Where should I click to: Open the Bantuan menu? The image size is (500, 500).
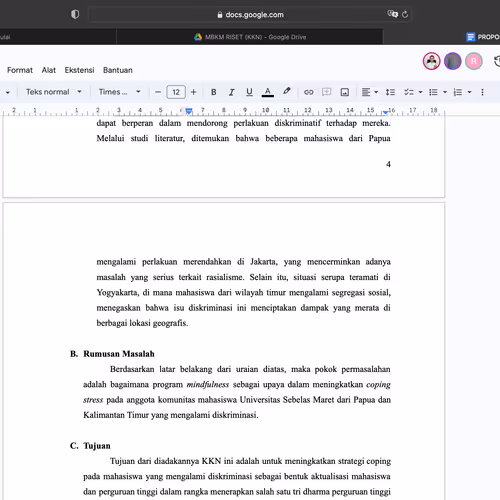[x=118, y=70]
